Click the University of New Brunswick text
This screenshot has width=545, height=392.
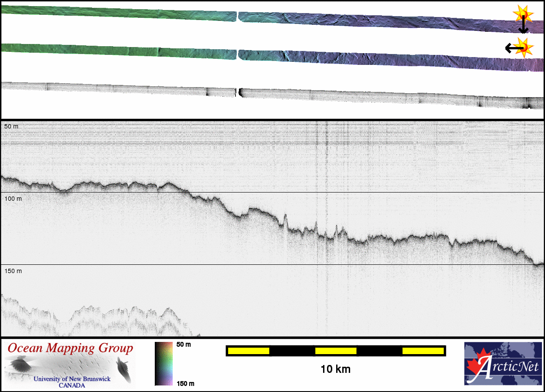tap(72, 379)
